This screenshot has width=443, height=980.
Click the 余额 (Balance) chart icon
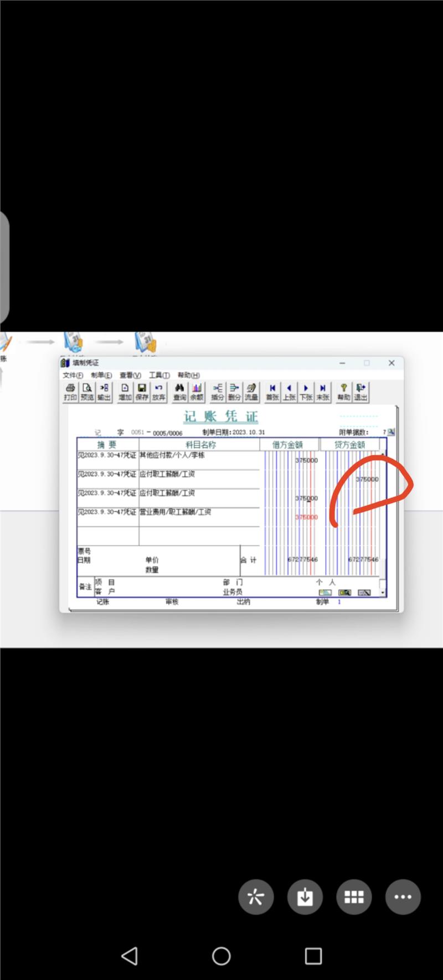197,392
